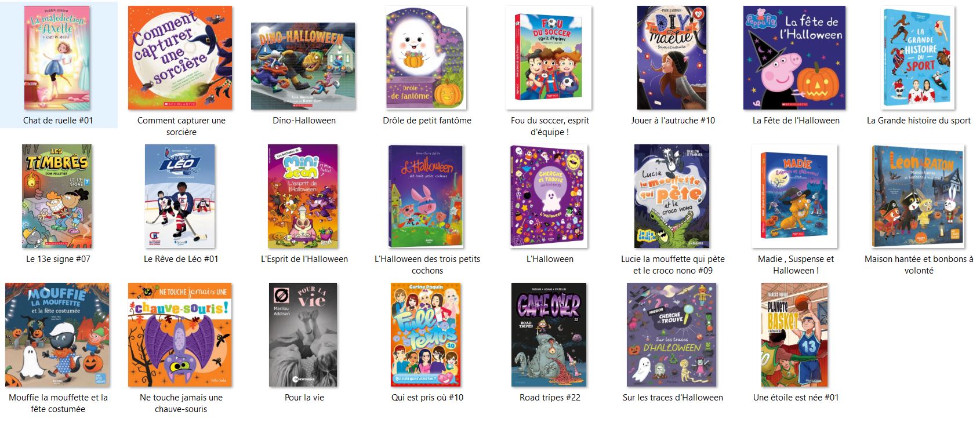Select the Chat de ruelle #01 cover thumbnail
This screenshot has height=437, width=980.
57,57
